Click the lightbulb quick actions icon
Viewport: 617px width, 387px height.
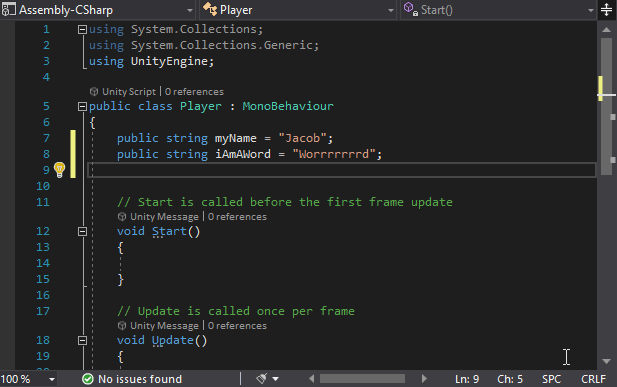point(59,170)
